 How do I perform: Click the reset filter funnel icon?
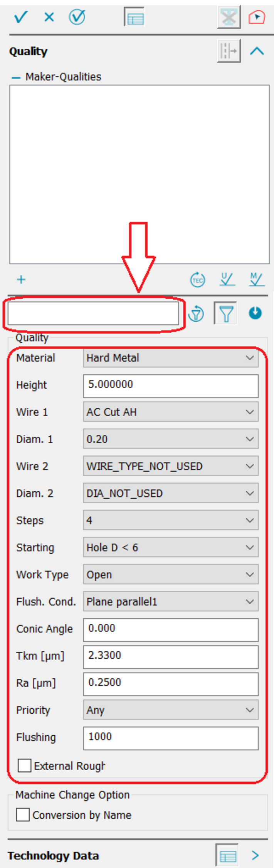pos(196,314)
